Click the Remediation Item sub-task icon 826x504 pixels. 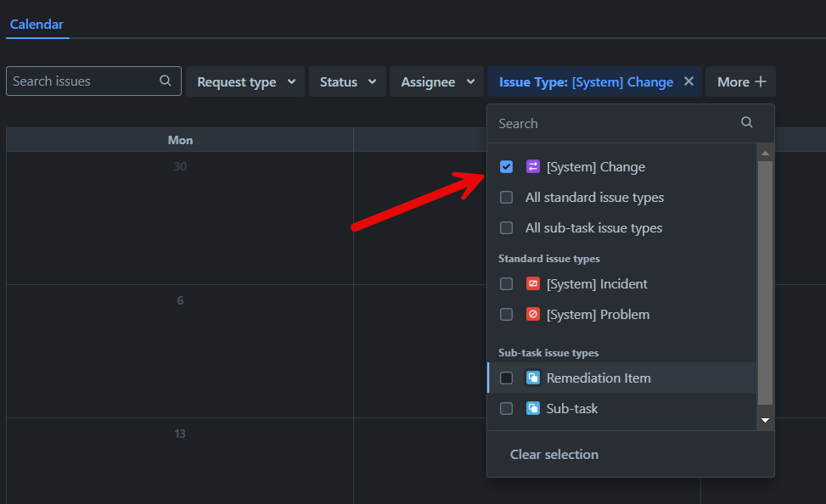tap(533, 378)
